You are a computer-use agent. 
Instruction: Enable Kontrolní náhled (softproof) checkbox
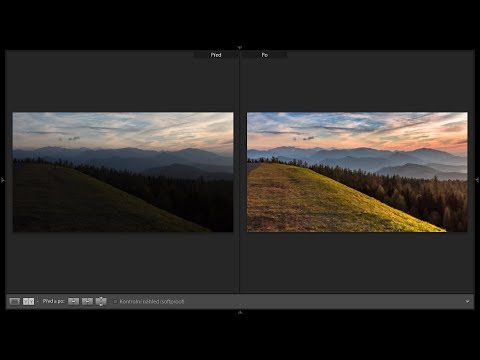[x=115, y=301]
